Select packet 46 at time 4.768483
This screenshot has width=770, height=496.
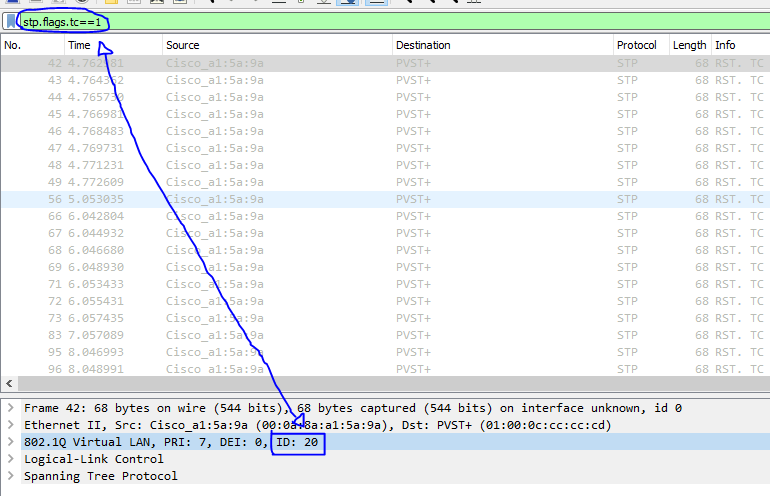pyautogui.click(x=385, y=131)
